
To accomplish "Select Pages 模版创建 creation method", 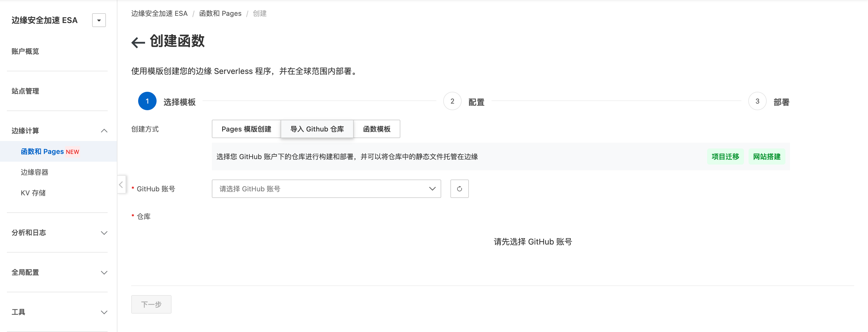I will pos(246,129).
